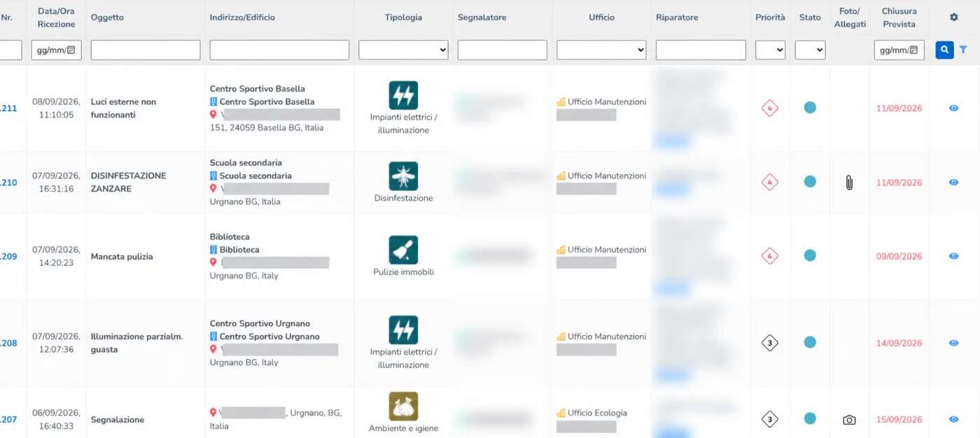This screenshot has height=438, width=980.
Task: Open report number ending 208
Action: 8,343
